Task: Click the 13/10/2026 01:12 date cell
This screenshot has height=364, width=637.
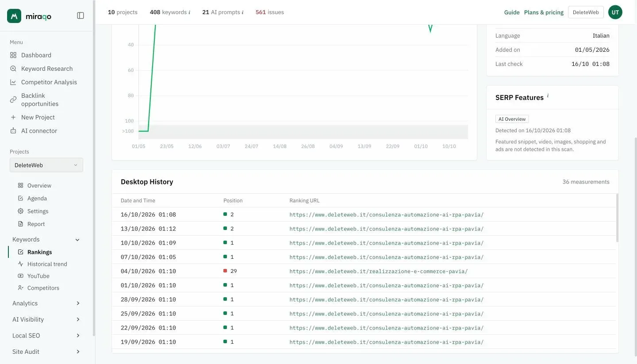Action: pyautogui.click(x=148, y=229)
